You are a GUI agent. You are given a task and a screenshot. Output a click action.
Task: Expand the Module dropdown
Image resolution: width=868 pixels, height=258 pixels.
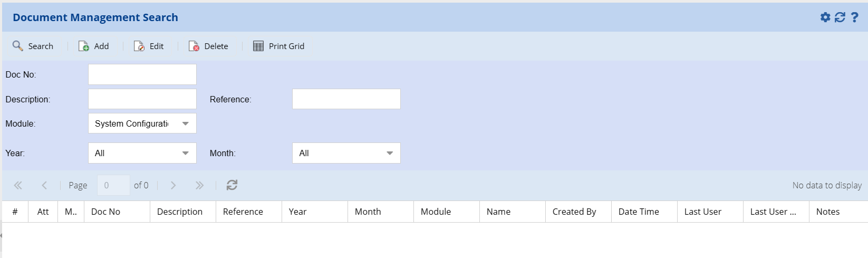coord(185,123)
